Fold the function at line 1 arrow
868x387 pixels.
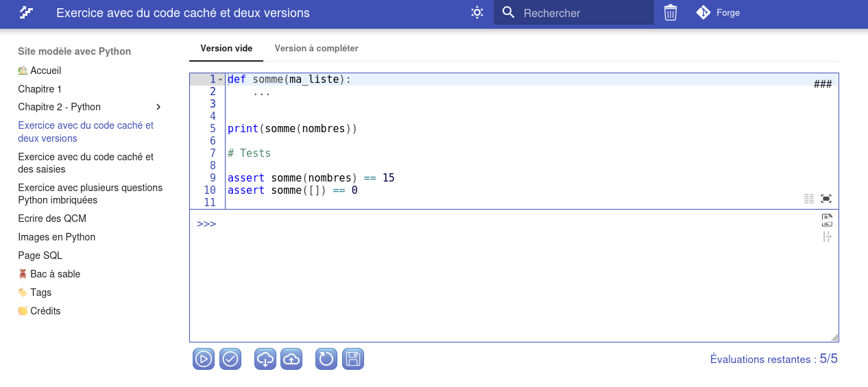(x=220, y=79)
